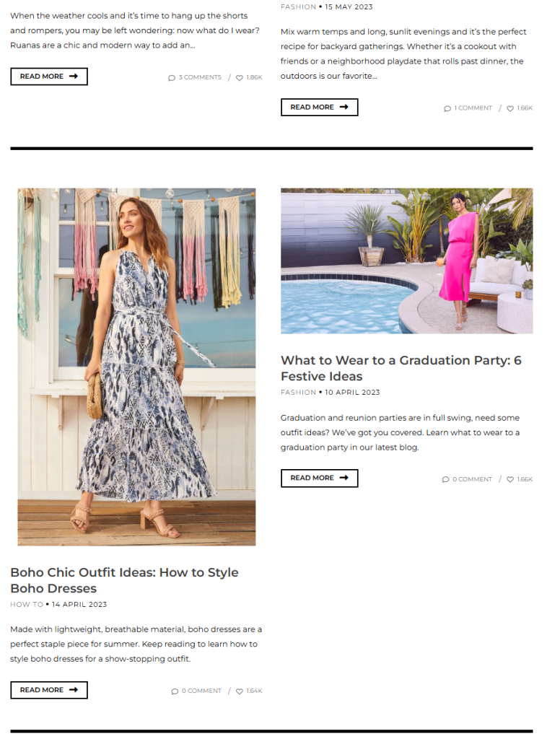
Task: Click Read More under the Boho Dresses post
Action: pyautogui.click(x=49, y=690)
